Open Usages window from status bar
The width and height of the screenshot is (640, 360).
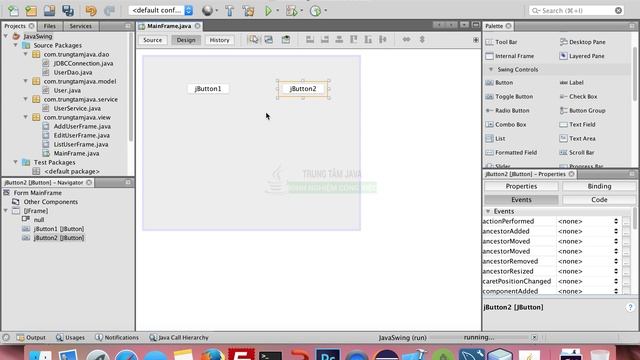pos(70,338)
